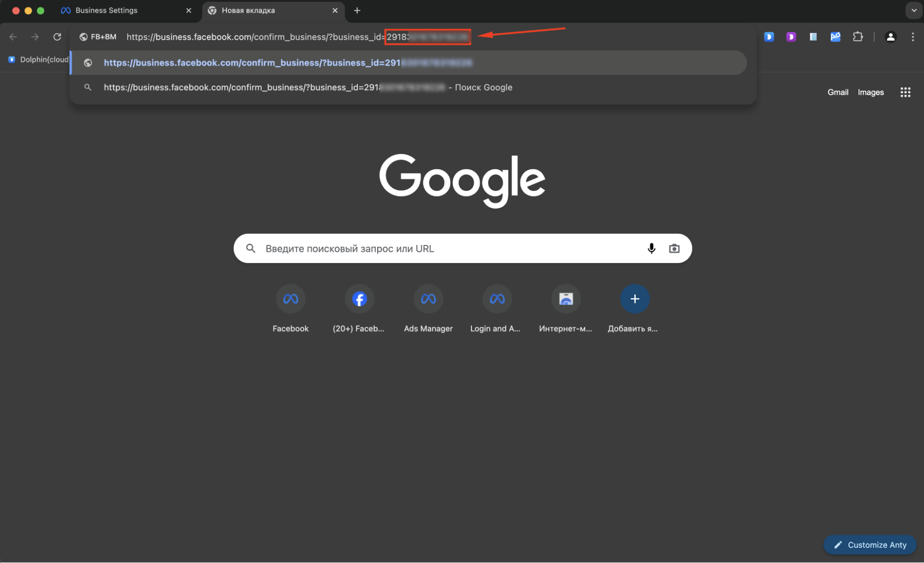Open the Ads Manager shortcut
924x563 pixels.
tap(428, 308)
